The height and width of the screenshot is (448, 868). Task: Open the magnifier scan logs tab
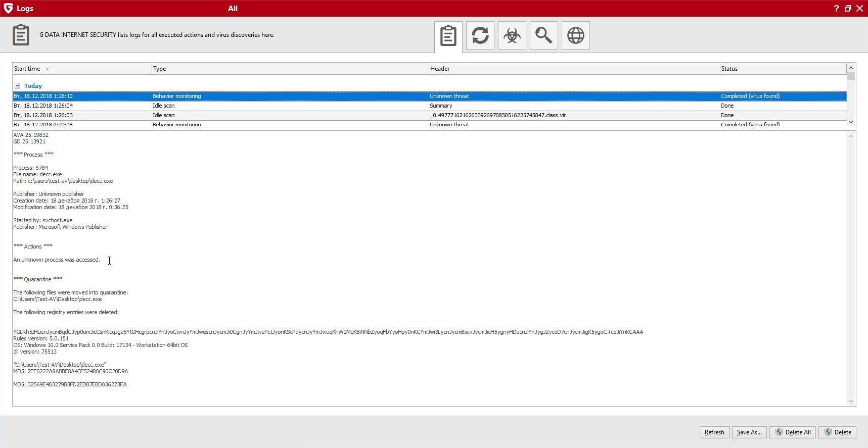544,35
